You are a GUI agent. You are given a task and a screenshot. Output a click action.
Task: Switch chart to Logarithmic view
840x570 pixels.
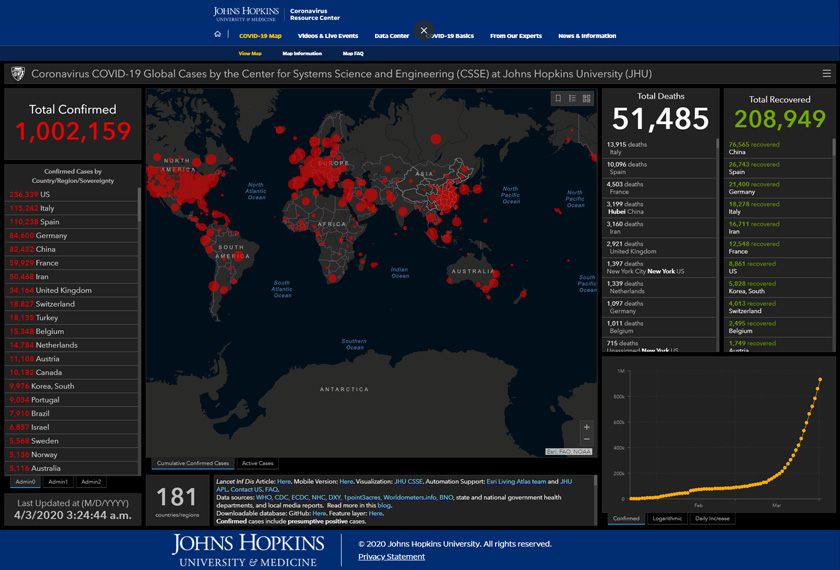pos(667,519)
